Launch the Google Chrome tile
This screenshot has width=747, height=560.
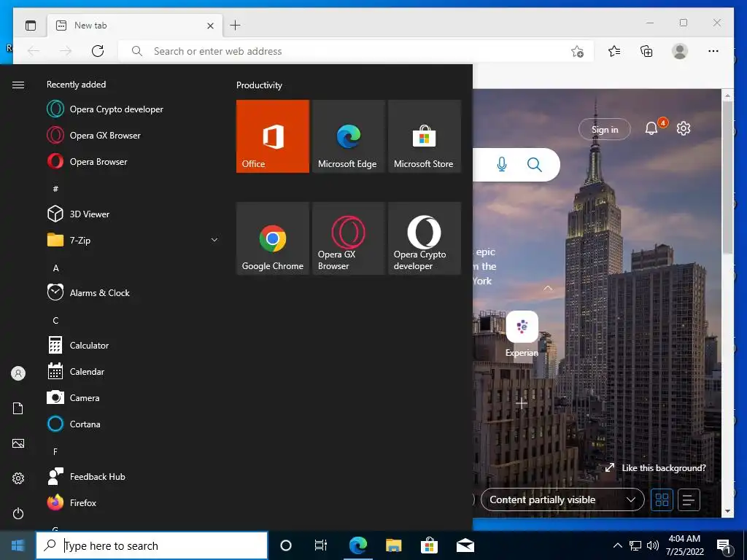click(273, 238)
